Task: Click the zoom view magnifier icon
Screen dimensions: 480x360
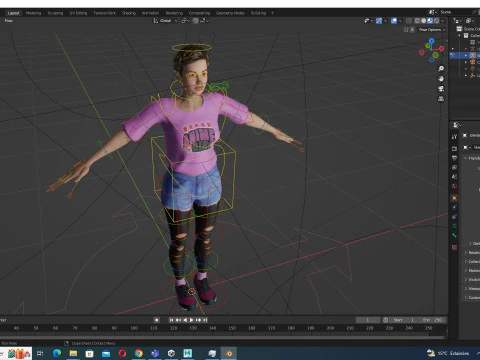Action: coord(441,69)
